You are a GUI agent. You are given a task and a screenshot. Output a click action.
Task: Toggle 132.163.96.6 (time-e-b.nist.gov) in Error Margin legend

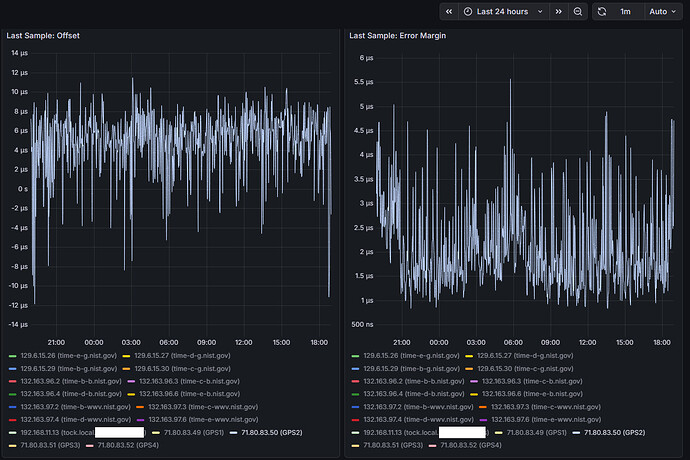(526, 394)
